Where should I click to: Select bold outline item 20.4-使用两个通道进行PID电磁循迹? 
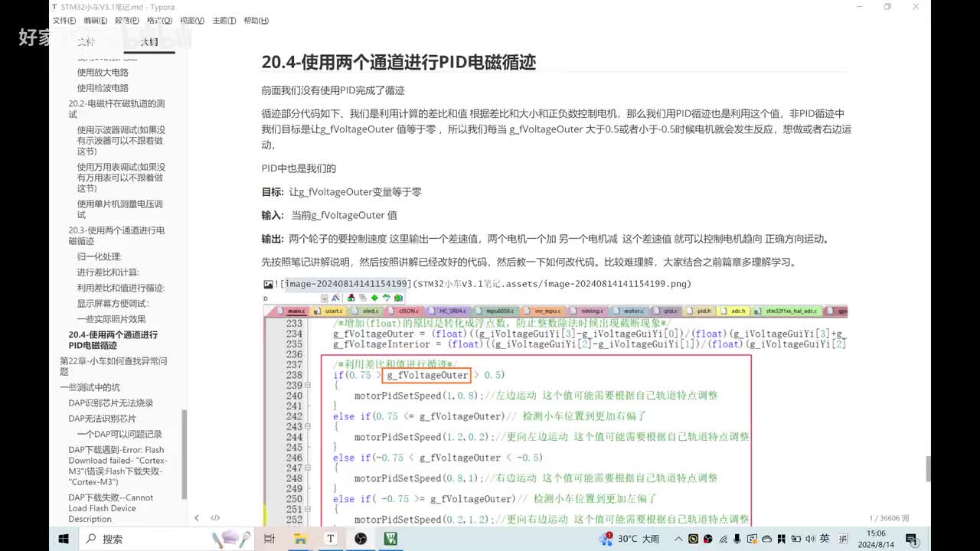(113, 340)
